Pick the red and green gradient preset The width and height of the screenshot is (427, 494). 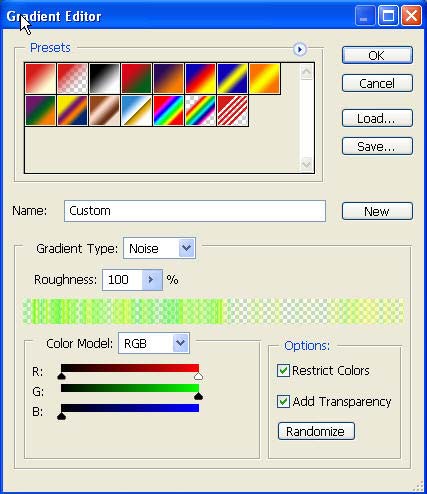click(136, 78)
